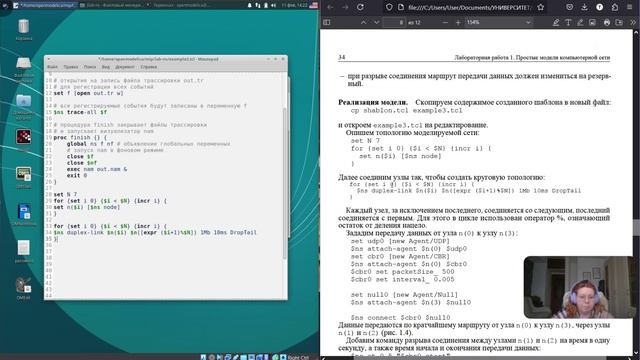Open the home folder desktop icon
The image size is (640, 360).
click(x=23, y=105)
